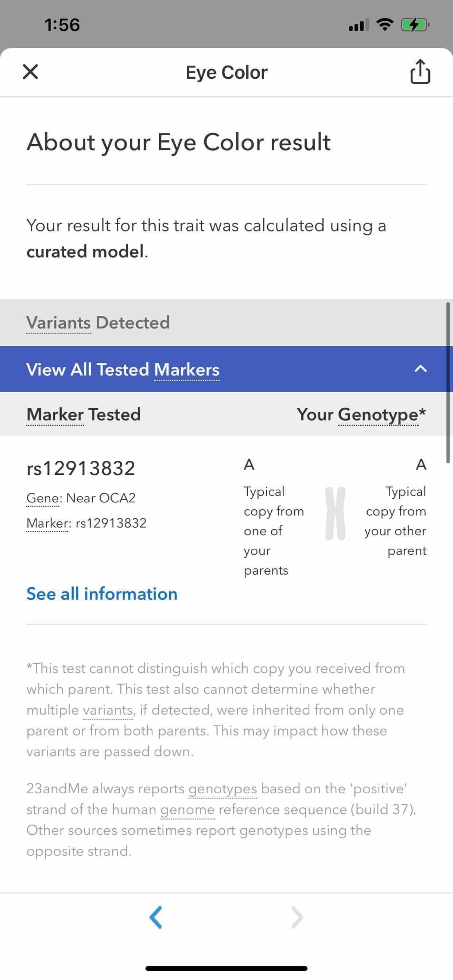Tap underlined genome in the footnote
This screenshot has width=453, height=980.
[187, 810]
